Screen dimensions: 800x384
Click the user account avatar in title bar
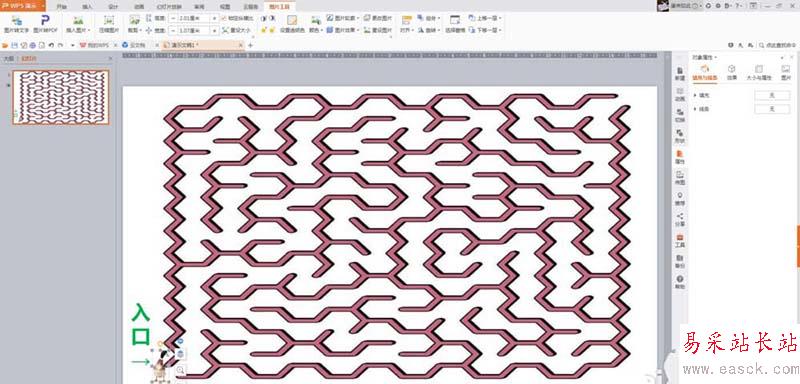click(663, 5)
